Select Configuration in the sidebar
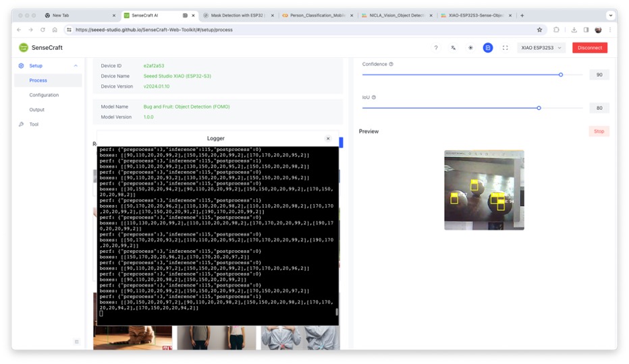Screen dimensions: 629x364 pyautogui.click(x=44, y=95)
